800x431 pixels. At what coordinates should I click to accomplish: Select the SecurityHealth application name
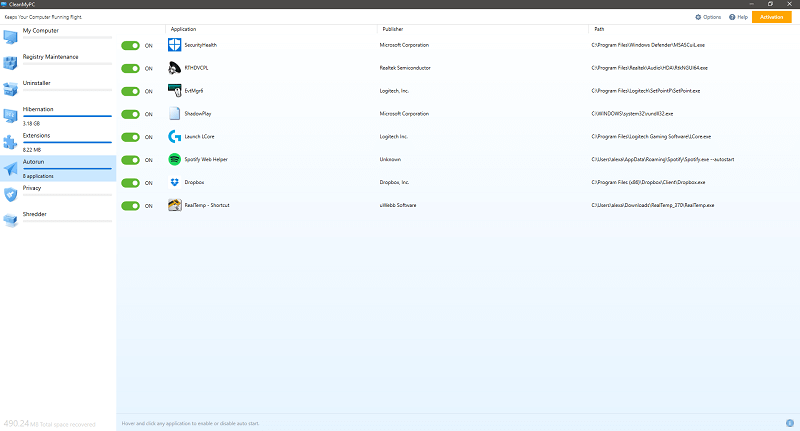click(201, 45)
